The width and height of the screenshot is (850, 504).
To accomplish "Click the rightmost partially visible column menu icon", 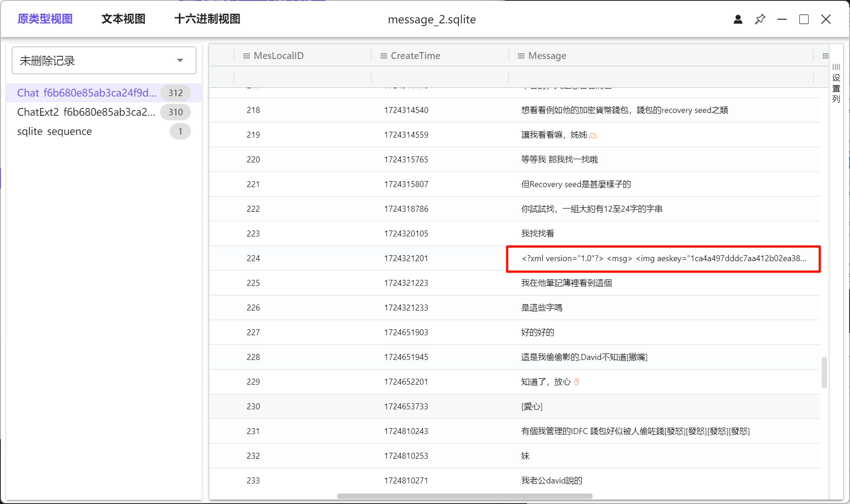I will tap(825, 56).
